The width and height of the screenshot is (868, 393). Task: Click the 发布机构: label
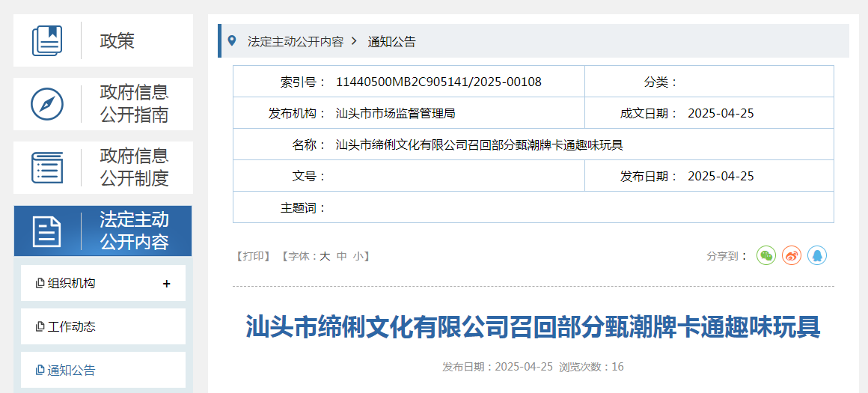point(297,114)
